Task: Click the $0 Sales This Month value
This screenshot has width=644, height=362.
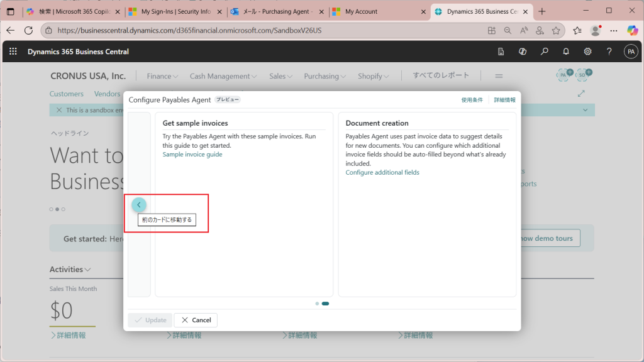Action: 61,310
